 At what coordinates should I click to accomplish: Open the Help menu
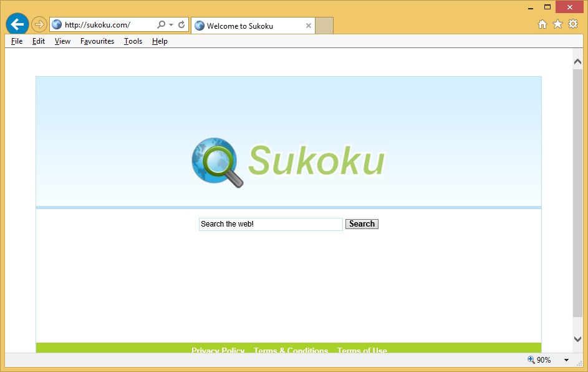pos(160,41)
